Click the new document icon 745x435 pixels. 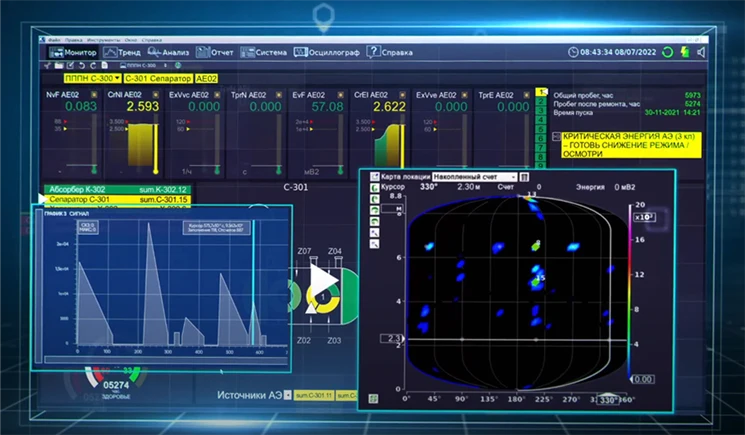coord(105,66)
